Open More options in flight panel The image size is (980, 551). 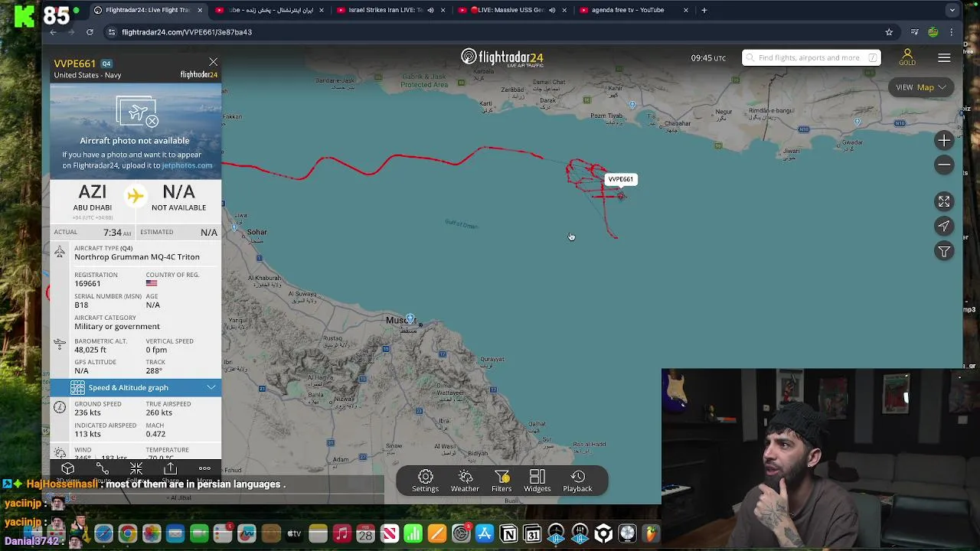[x=204, y=470]
